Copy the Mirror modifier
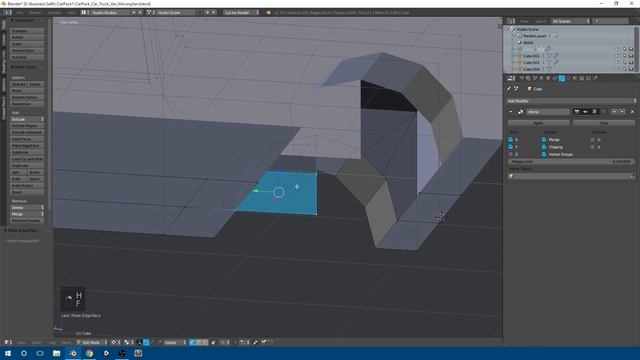Viewport: 640px width, 360px height. coord(604,123)
